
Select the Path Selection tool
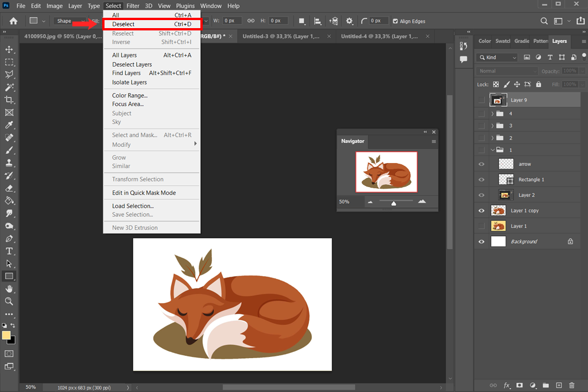click(9, 264)
